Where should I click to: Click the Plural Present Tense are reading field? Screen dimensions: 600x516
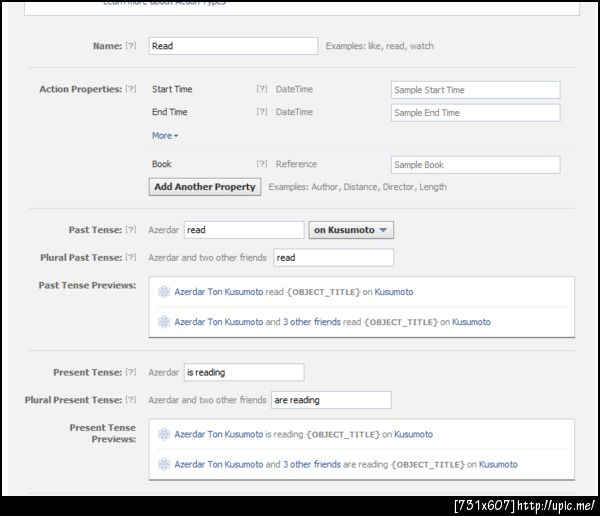(x=331, y=400)
